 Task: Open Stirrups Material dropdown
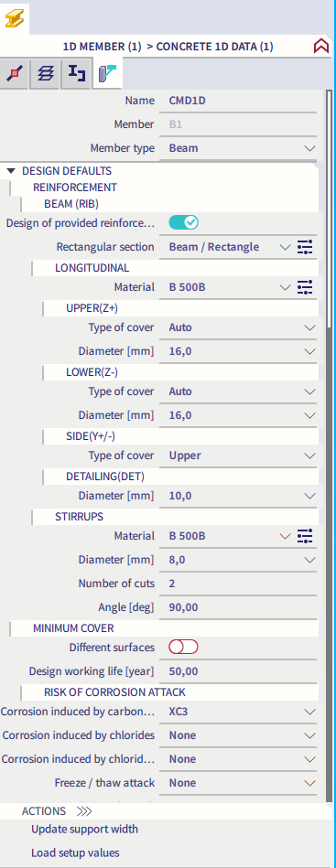(225, 536)
